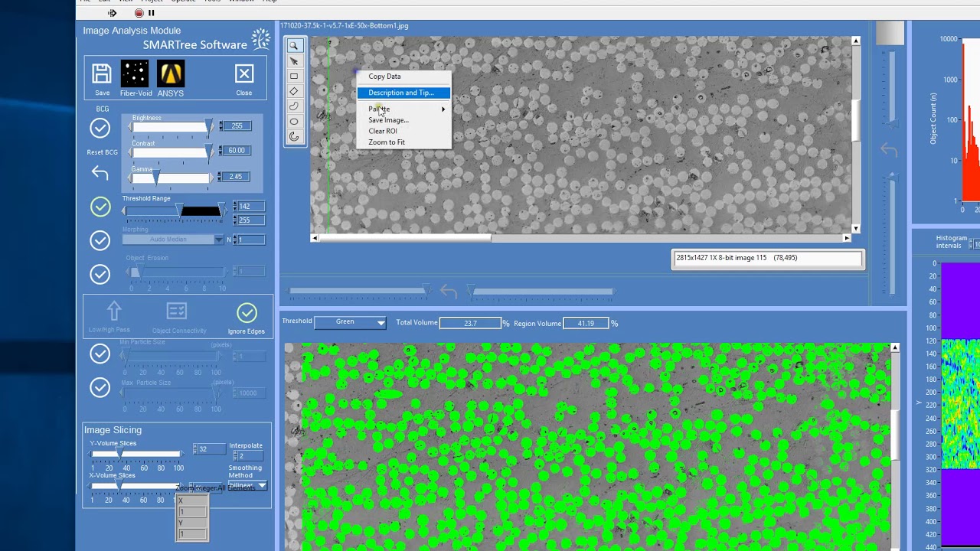The height and width of the screenshot is (551, 980).
Task: Click the Save floppy disk icon
Action: tap(102, 73)
